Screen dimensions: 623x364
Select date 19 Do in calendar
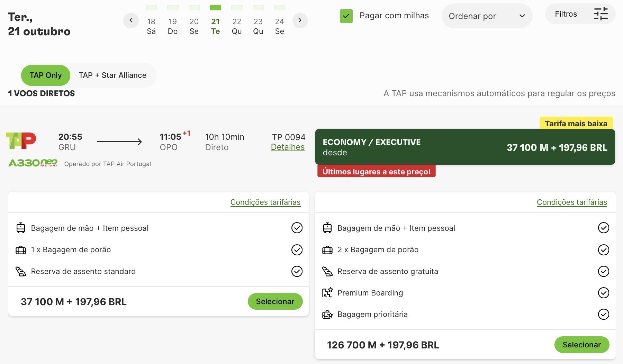pyautogui.click(x=172, y=26)
